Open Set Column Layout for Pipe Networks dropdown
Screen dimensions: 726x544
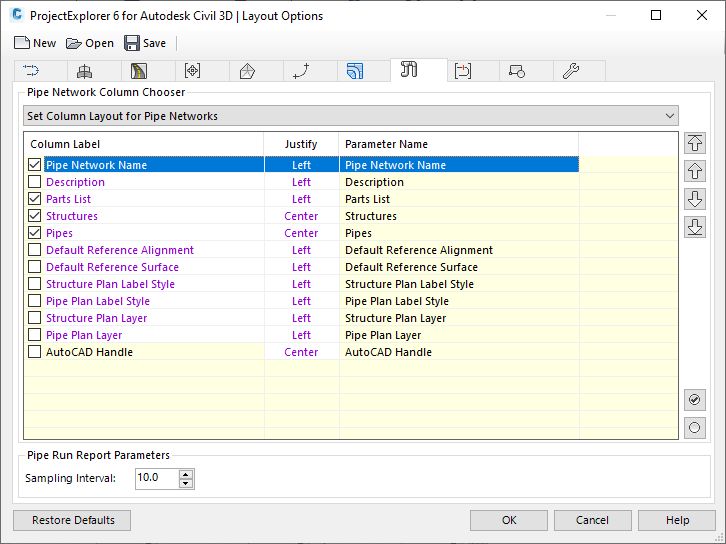tap(350, 116)
